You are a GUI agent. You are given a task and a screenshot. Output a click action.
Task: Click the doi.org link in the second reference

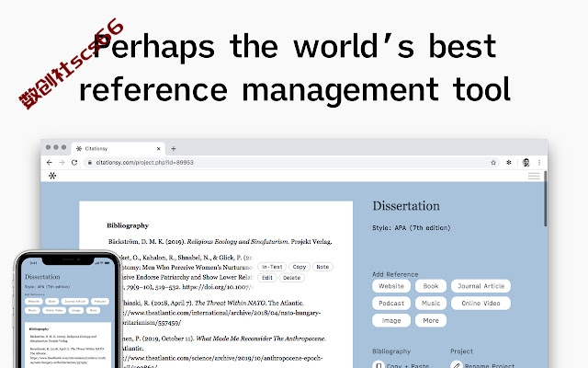217,287
